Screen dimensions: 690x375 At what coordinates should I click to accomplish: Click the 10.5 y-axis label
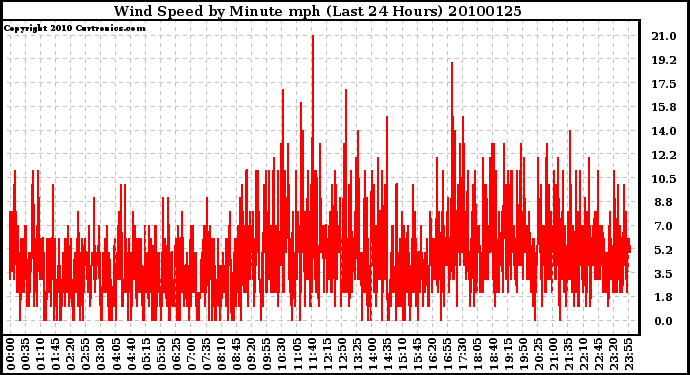pyautogui.click(x=664, y=179)
